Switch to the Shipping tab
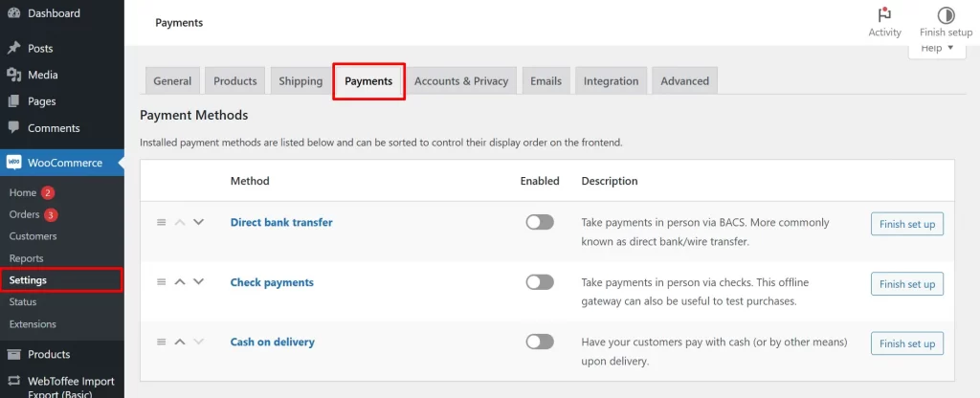The width and height of the screenshot is (980, 398). pos(301,81)
